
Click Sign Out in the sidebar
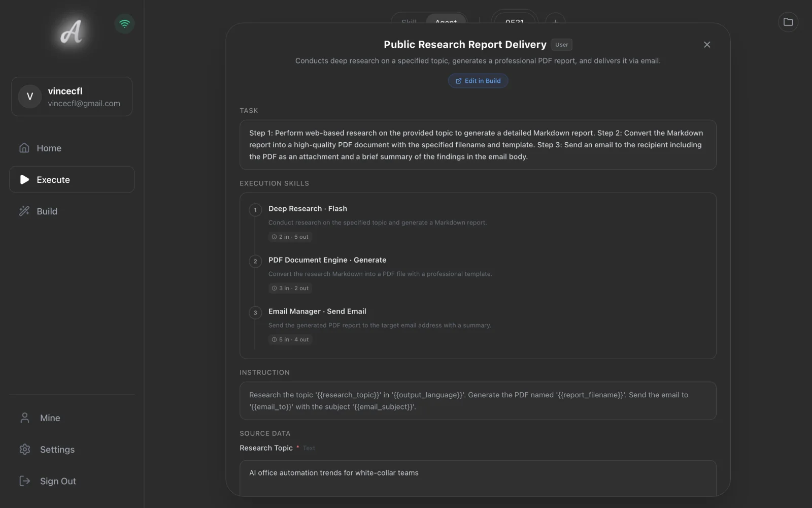click(72, 481)
